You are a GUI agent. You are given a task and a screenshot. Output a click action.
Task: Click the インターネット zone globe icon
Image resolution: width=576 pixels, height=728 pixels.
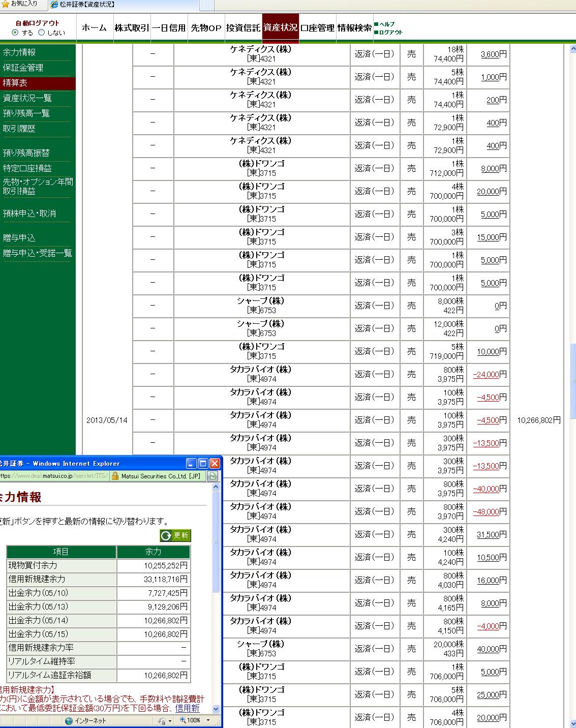point(69,720)
